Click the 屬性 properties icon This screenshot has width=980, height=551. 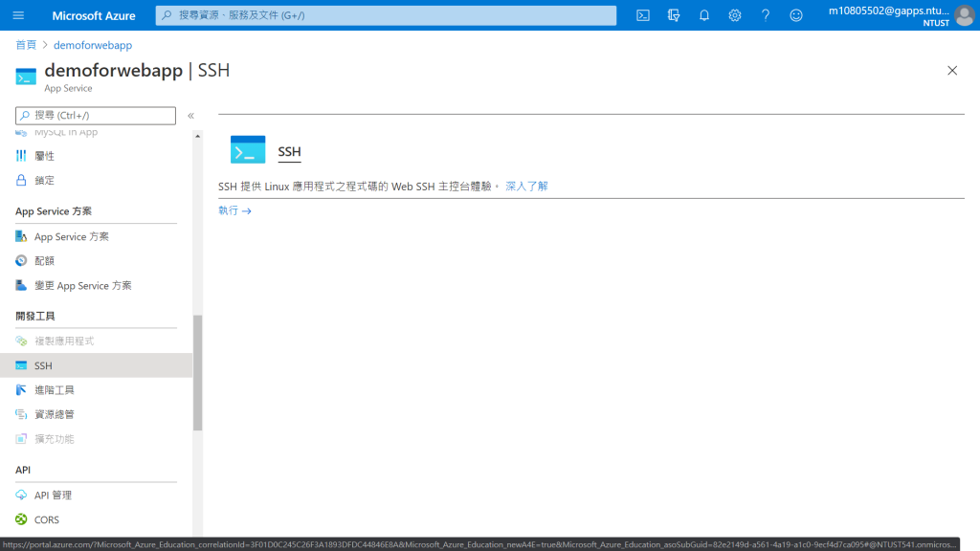click(x=21, y=156)
